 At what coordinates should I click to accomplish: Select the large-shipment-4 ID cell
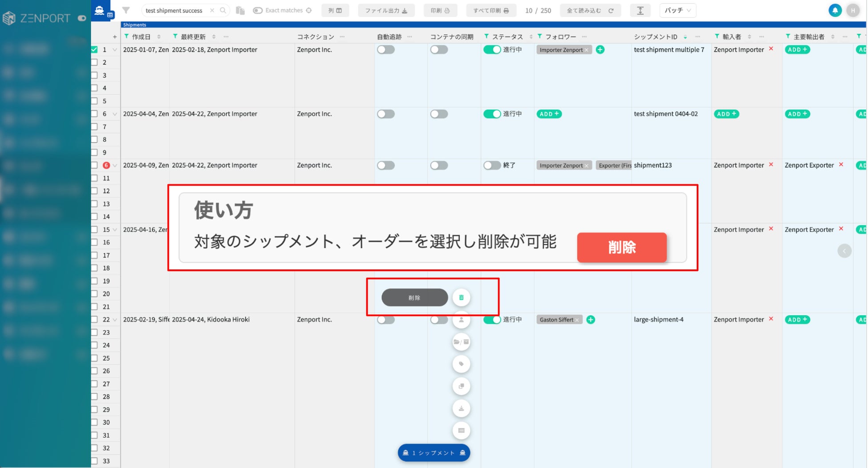671,320
